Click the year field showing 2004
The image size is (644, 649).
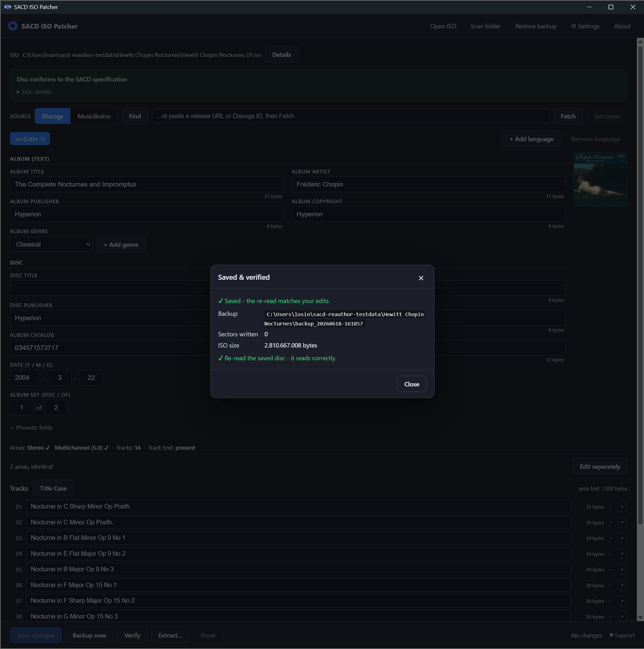coord(25,378)
